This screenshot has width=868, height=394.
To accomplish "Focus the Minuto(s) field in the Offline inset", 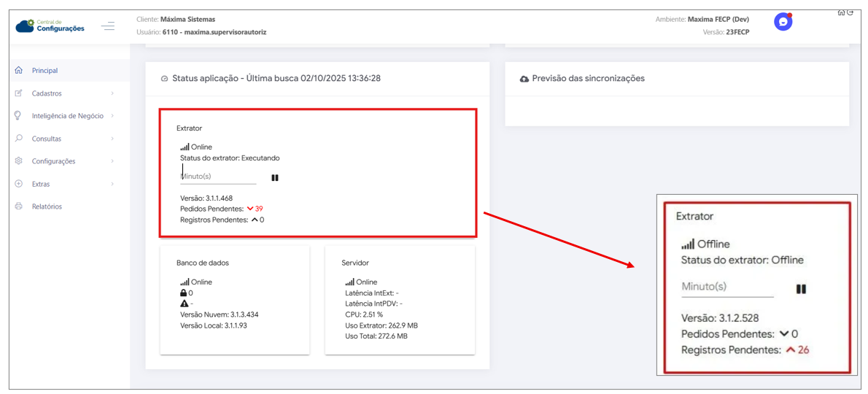I will pos(727,287).
